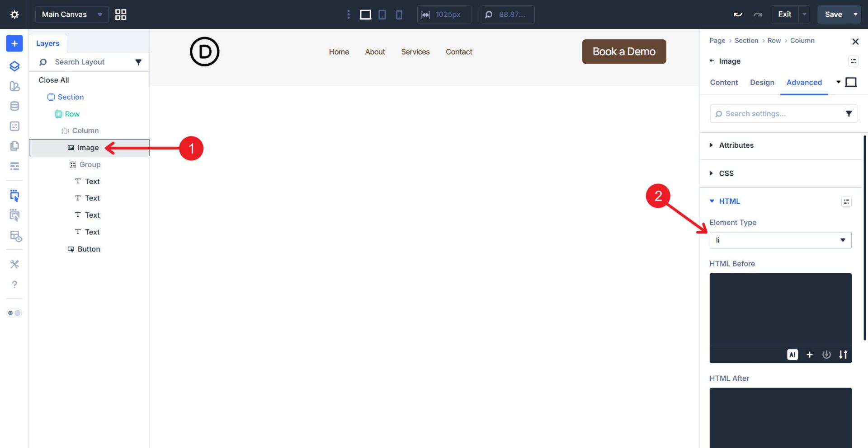Click the grid layout icon next to Main Canvas

(120, 14)
